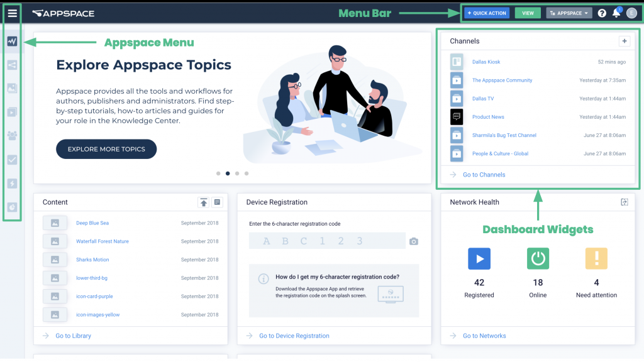Click the Product News black channel icon

point(457,117)
